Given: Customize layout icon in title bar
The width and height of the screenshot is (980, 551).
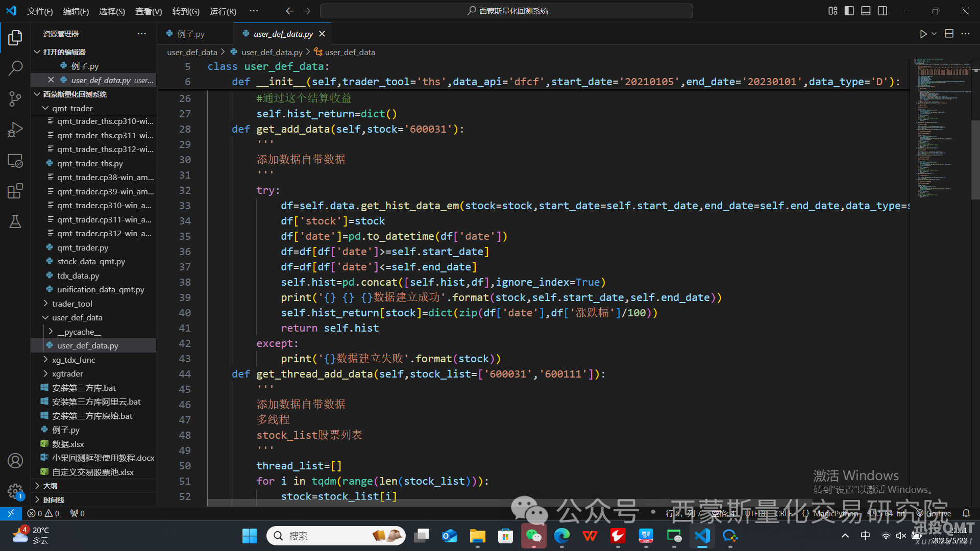Looking at the screenshot, I should coord(833,11).
